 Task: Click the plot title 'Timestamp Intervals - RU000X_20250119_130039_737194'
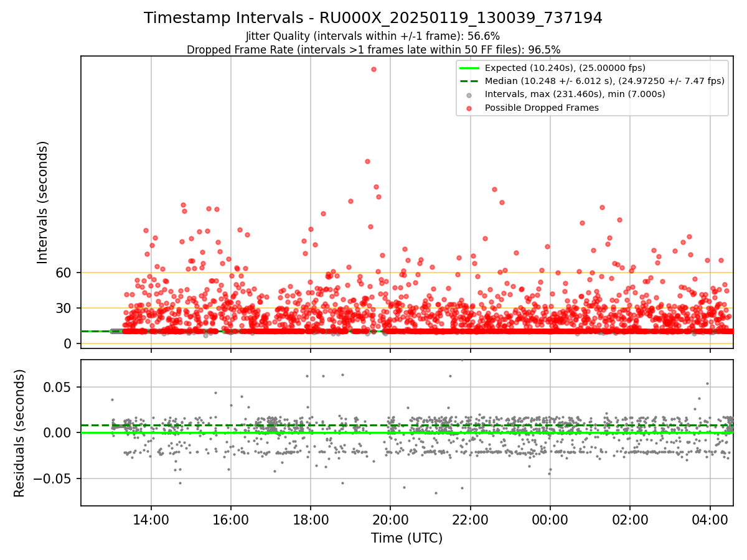373,18
